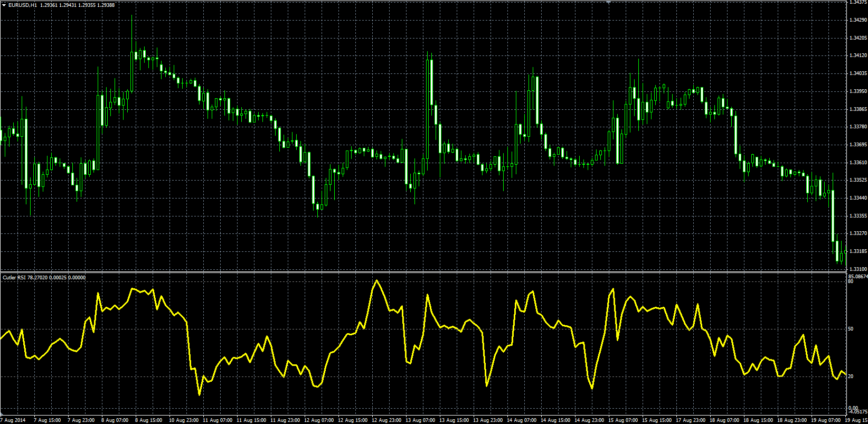The width and height of the screenshot is (868, 424).
Task: Click price label 1.34120
Action: click(x=857, y=55)
